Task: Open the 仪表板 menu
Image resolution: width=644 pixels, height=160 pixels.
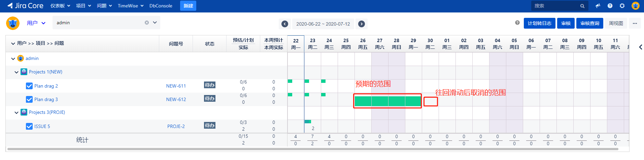Action: pos(60,6)
